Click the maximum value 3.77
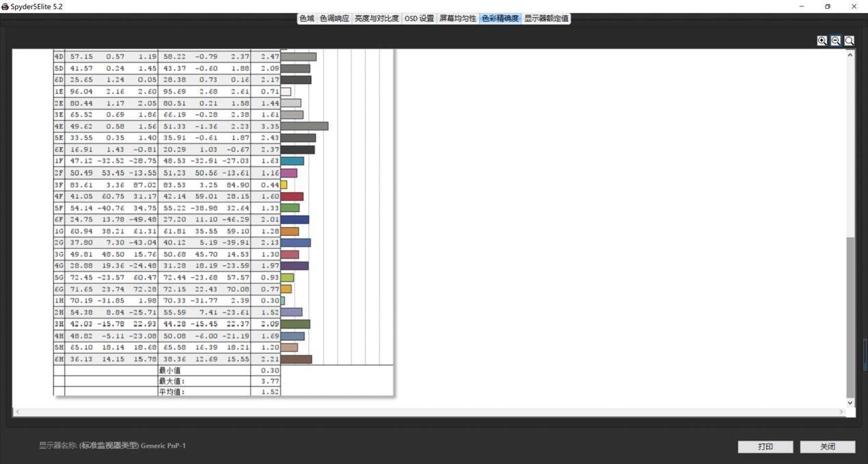Screen dimensions: 868x464 point(270,381)
